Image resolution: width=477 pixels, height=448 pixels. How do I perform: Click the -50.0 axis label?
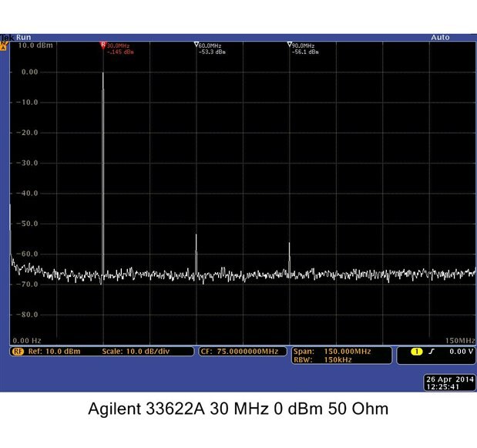coord(27,224)
